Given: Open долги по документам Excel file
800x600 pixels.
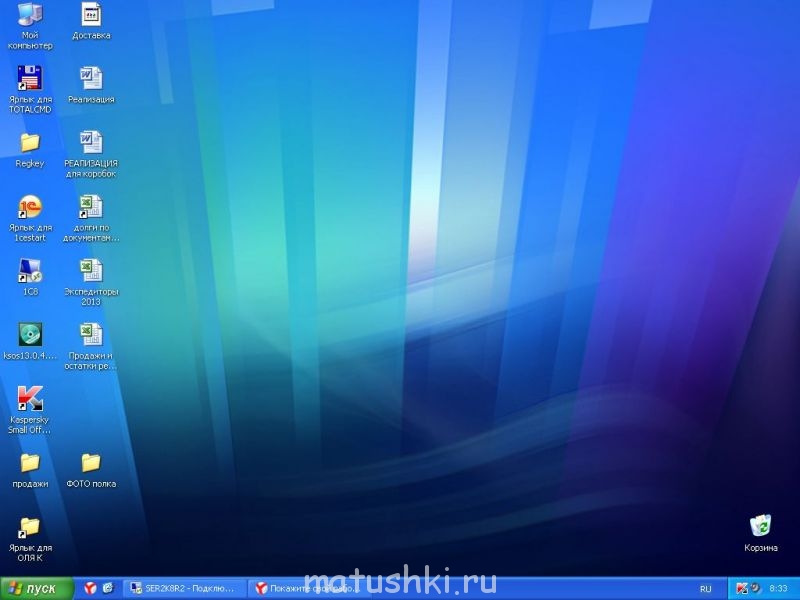Looking at the screenshot, I should [x=91, y=206].
